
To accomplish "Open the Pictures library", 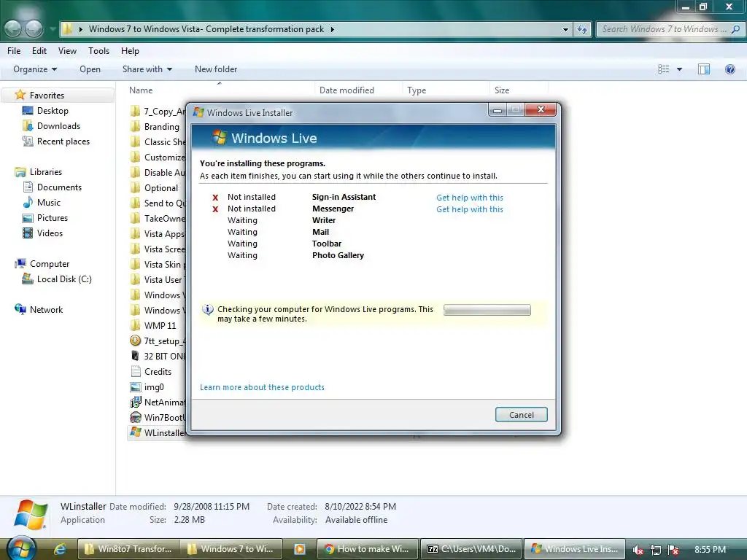I will tap(53, 217).
